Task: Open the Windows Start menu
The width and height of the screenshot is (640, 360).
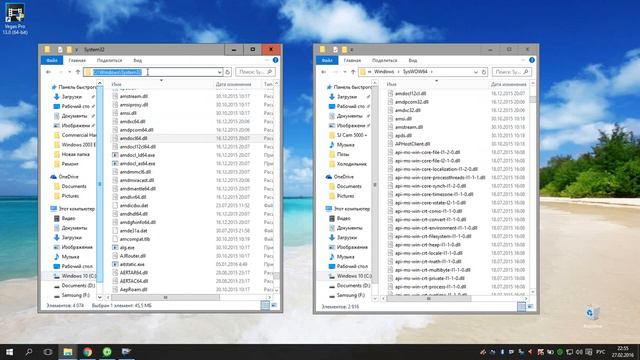Action: coord(9,352)
